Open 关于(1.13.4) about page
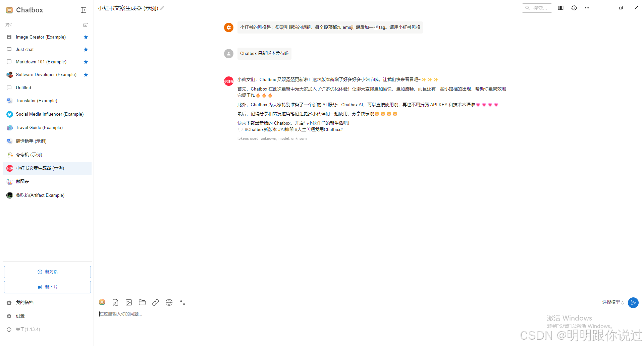The width and height of the screenshot is (644, 346). 47,330
